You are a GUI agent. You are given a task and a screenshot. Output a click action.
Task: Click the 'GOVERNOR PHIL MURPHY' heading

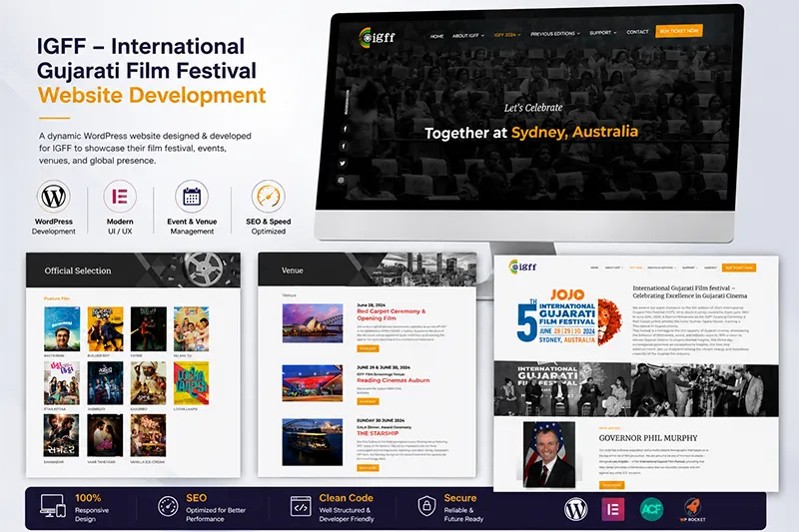[648, 438]
